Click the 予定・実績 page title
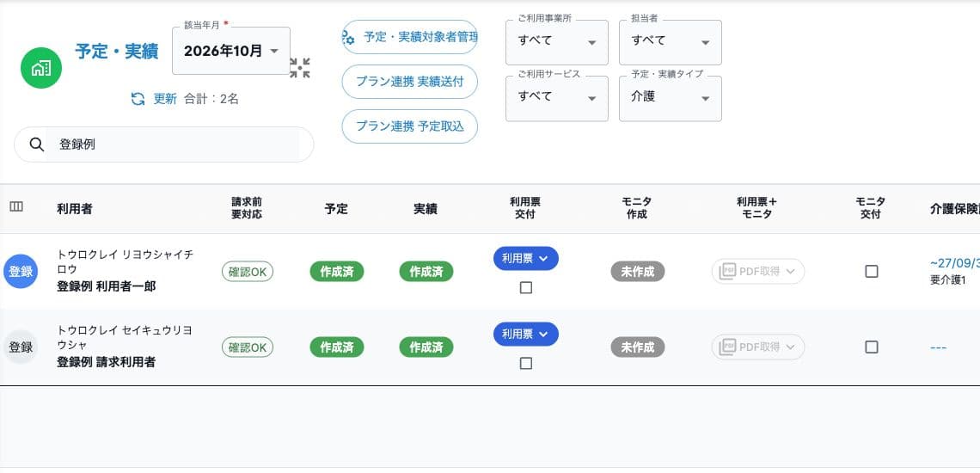The height and width of the screenshot is (473, 980). tap(117, 52)
